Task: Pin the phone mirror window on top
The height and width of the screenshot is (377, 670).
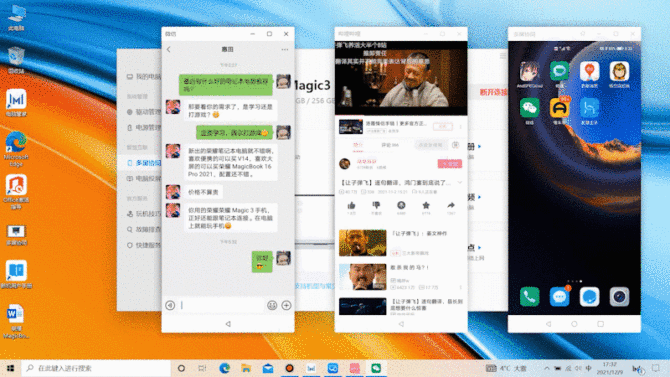Action: pos(582,34)
